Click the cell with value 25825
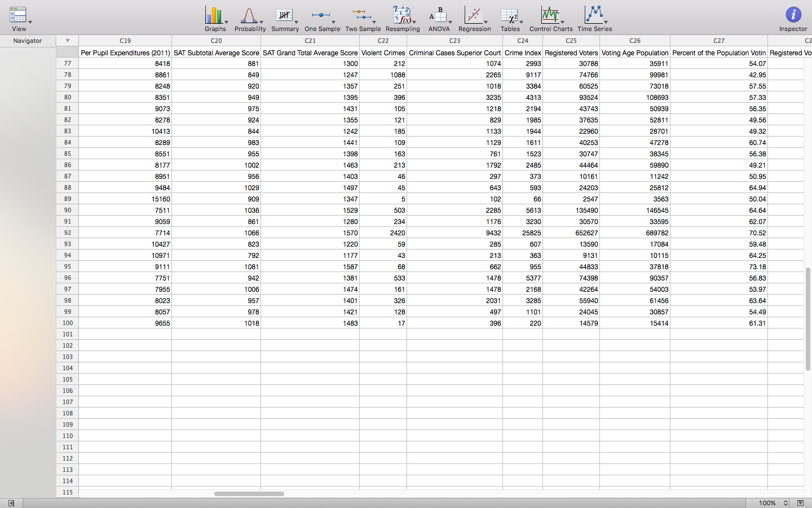 click(523, 233)
